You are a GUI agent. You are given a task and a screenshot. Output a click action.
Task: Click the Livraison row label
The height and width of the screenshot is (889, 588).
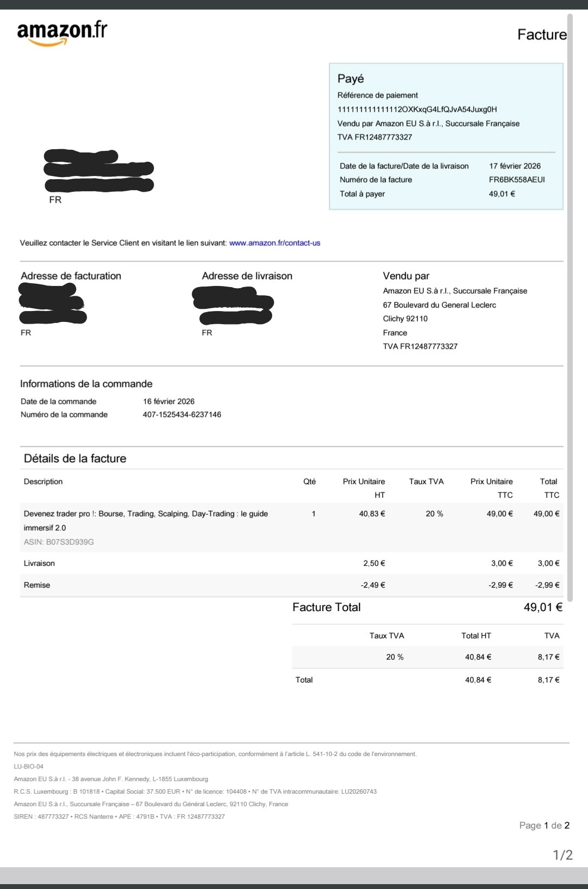(x=39, y=563)
